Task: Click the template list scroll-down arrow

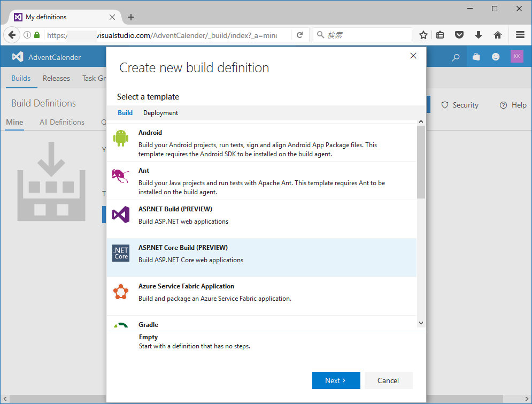Action: (421, 323)
